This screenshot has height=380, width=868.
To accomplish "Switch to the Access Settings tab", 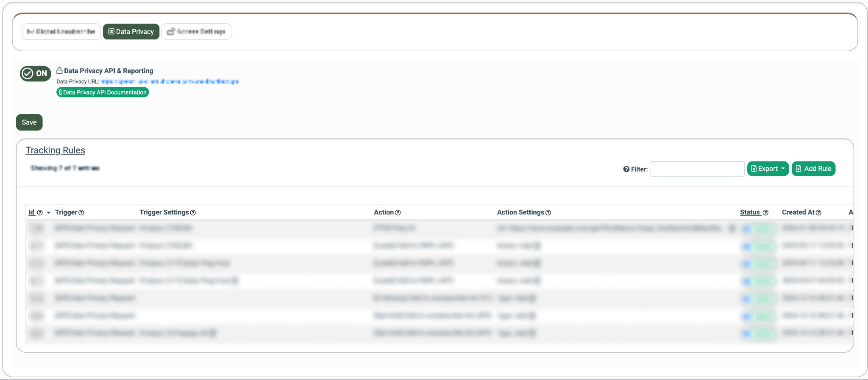I will coord(196,32).
